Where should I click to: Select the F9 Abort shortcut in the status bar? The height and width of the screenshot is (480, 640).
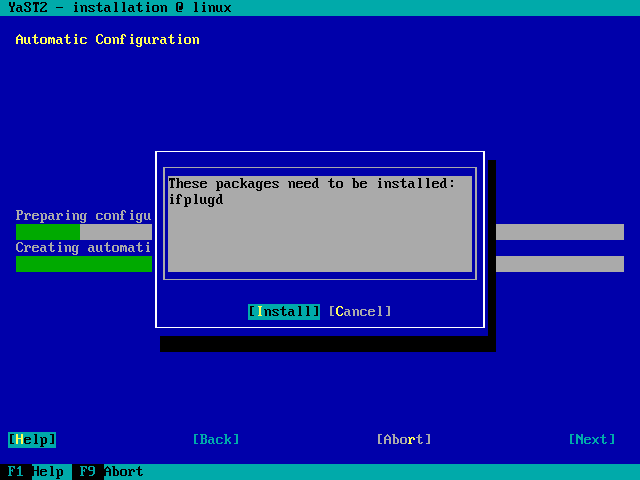pos(108,472)
